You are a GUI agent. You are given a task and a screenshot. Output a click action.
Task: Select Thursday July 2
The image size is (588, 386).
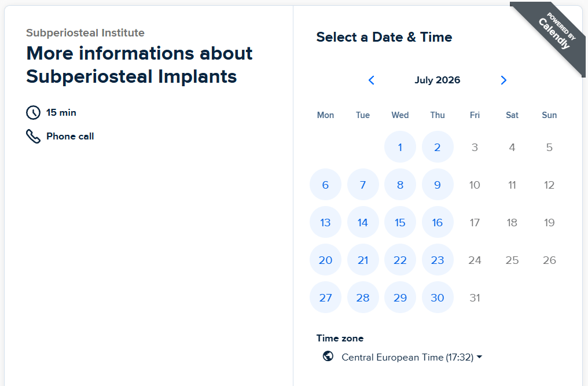(438, 147)
